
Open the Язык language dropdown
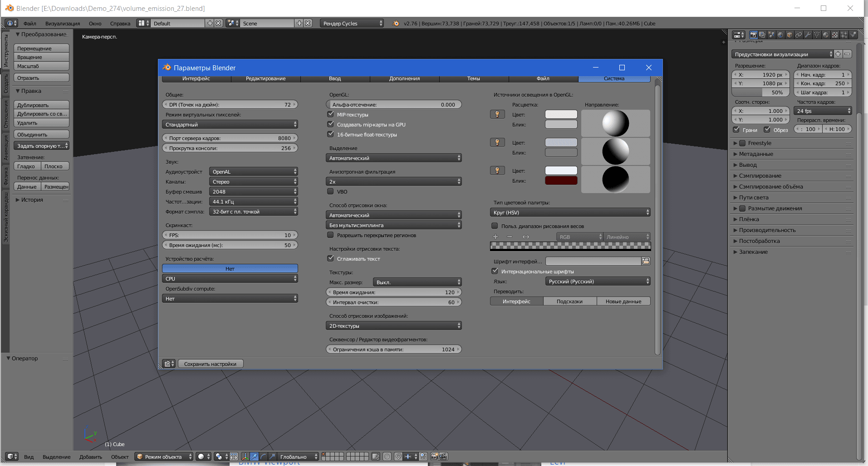coord(598,282)
